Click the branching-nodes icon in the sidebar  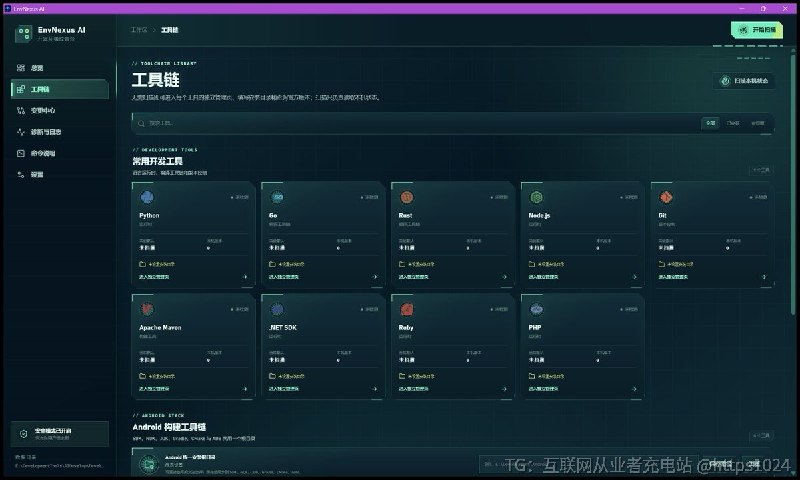pyautogui.click(x=21, y=110)
